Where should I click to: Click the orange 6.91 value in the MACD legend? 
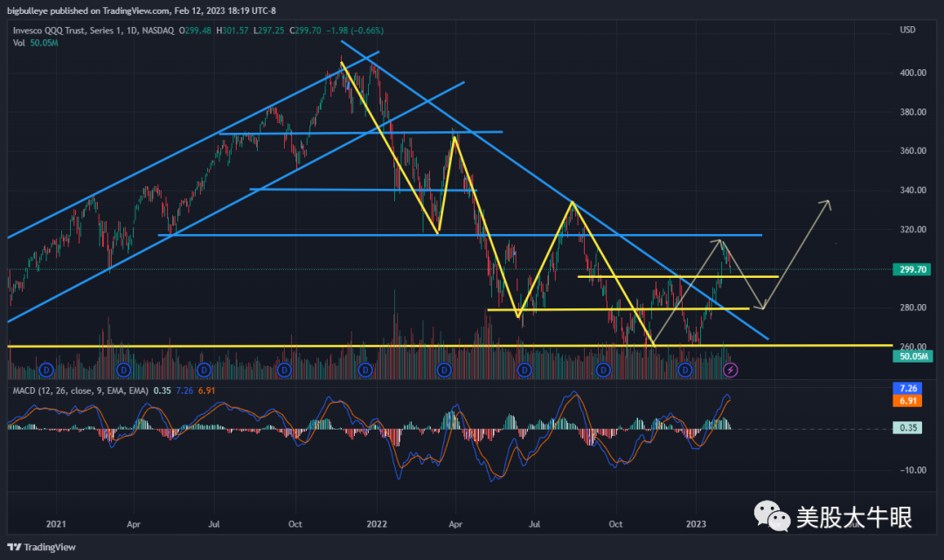pos(206,391)
